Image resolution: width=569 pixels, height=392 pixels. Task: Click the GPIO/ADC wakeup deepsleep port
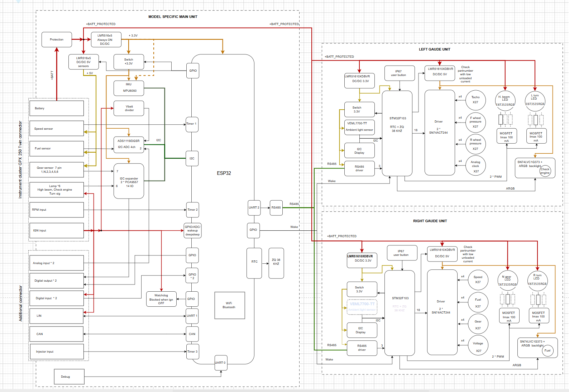coord(193,230)
